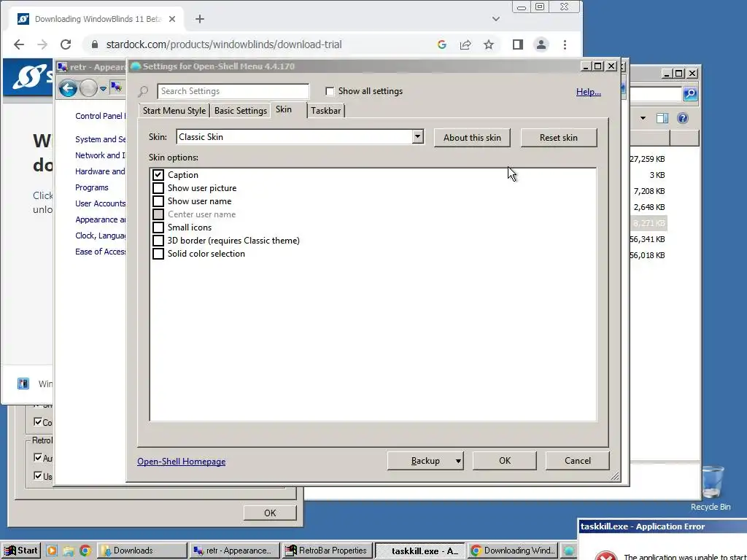Launch Chrome from quick launch
747x560 pixels.
[85, 551]
